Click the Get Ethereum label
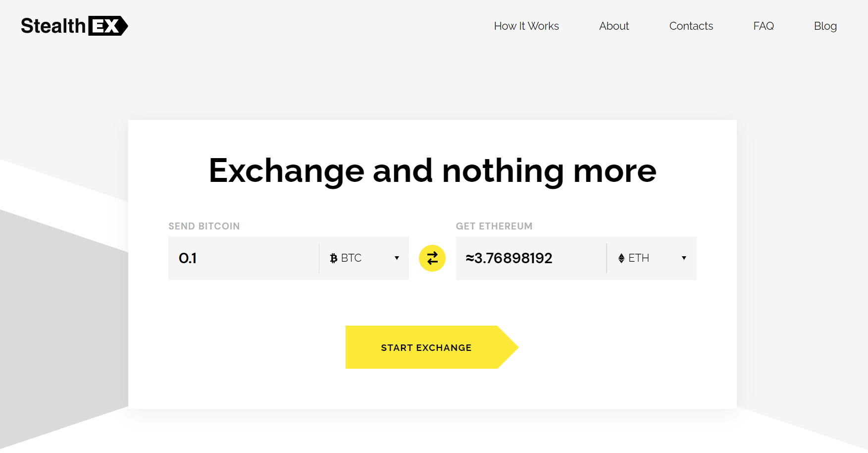The width and height of the screenshot is (868, 453). [494, 226]
